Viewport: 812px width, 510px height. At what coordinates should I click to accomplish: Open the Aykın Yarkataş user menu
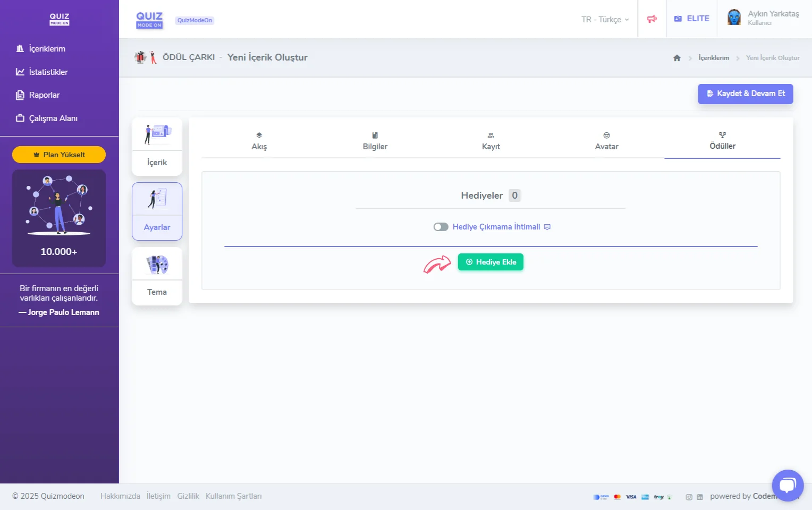(773, 18)
